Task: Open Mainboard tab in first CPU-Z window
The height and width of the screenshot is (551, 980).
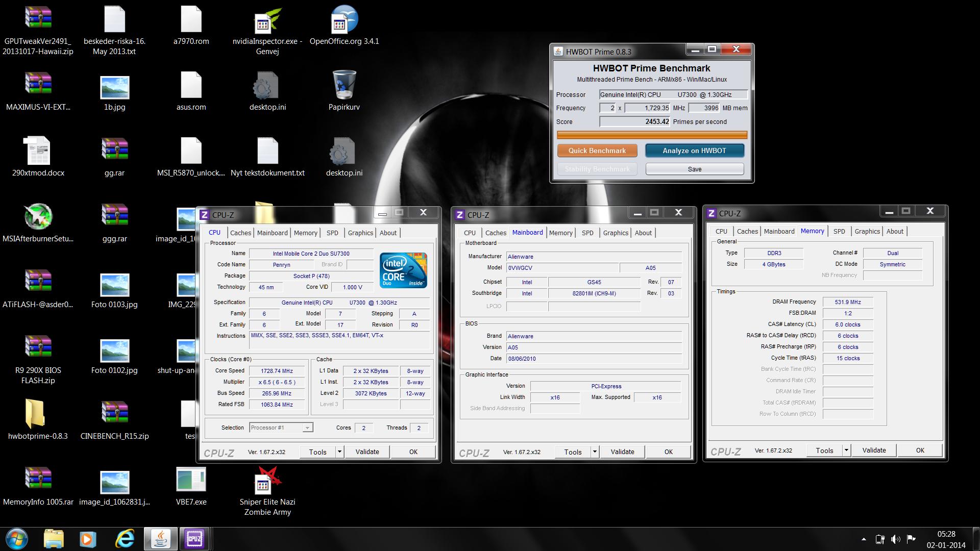Action: (x=272, y=233)
